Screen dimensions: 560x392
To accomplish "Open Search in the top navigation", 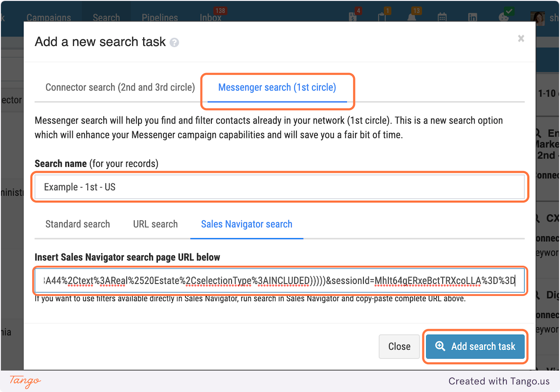I will point(106,18).
